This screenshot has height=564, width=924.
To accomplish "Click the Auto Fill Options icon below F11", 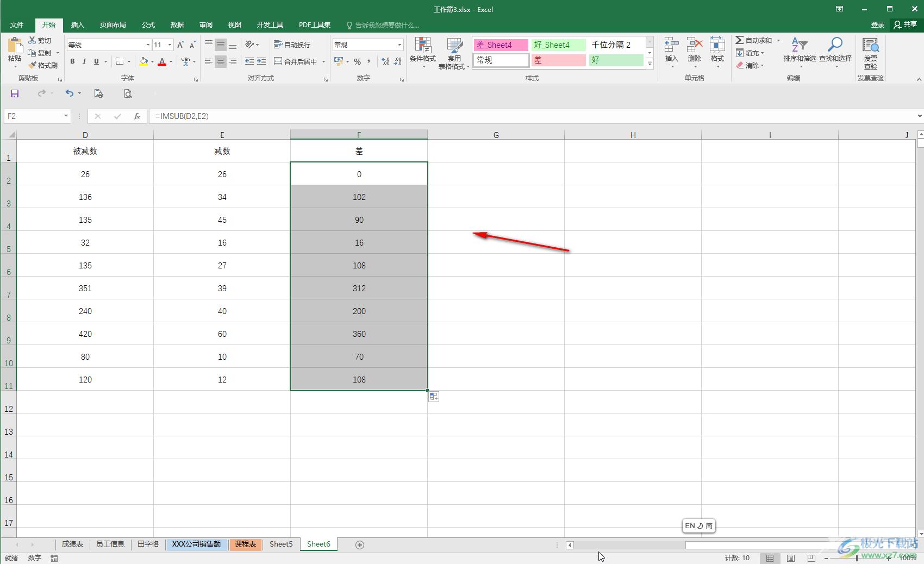I will (x=434, y=397).
